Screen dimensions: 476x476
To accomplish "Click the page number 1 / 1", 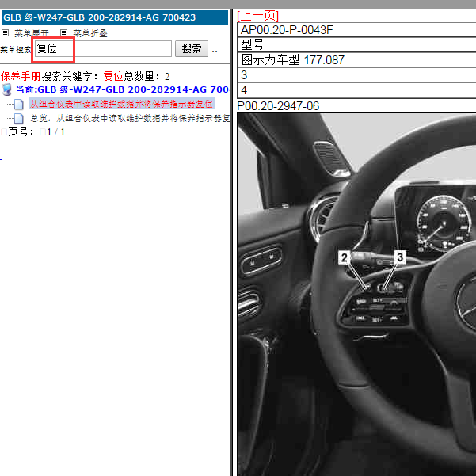I will coord(56,132).
